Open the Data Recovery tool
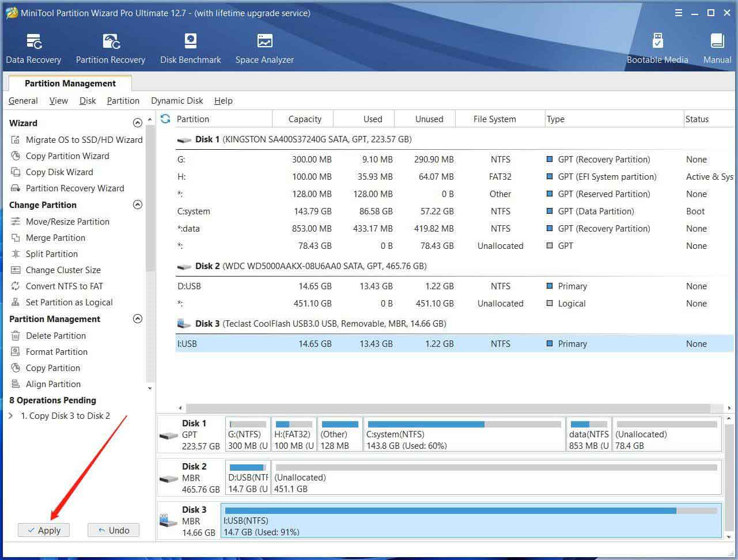The image size is (738, 560). (33, 49)
